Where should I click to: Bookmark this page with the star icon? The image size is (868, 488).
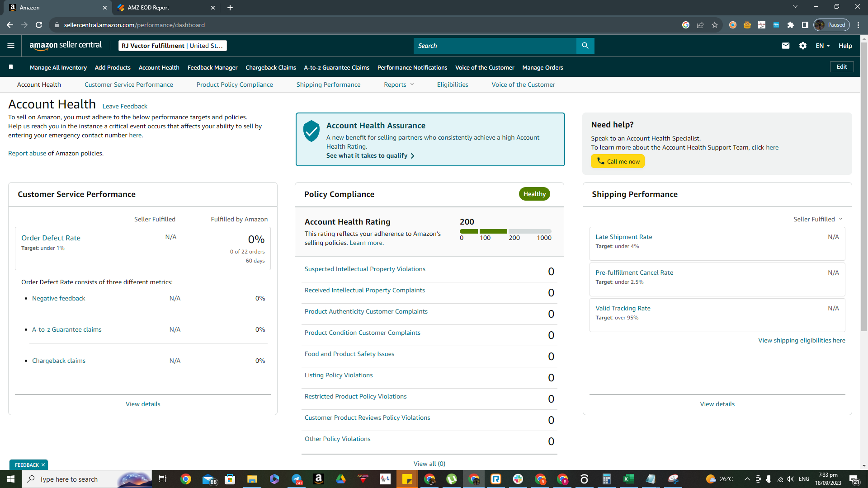pyautogui.click(x=715, y=25)
